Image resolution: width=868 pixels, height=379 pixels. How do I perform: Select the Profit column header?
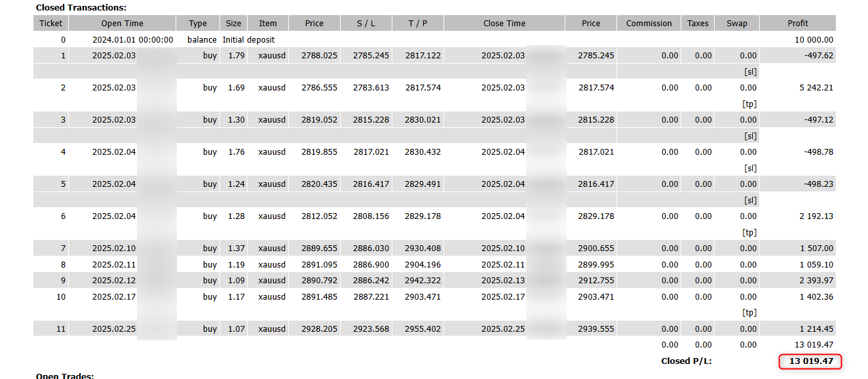point(798,23)
